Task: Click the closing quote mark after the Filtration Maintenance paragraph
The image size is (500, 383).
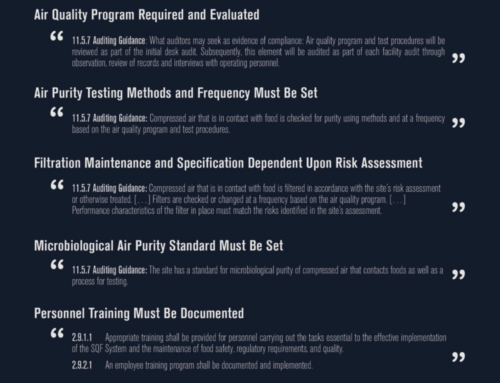Action: point(458,207)
